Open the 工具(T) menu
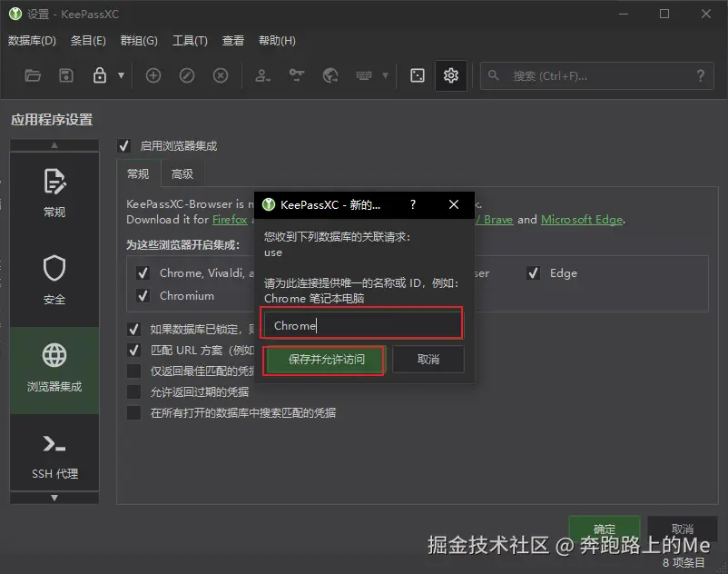 [190, 41]
